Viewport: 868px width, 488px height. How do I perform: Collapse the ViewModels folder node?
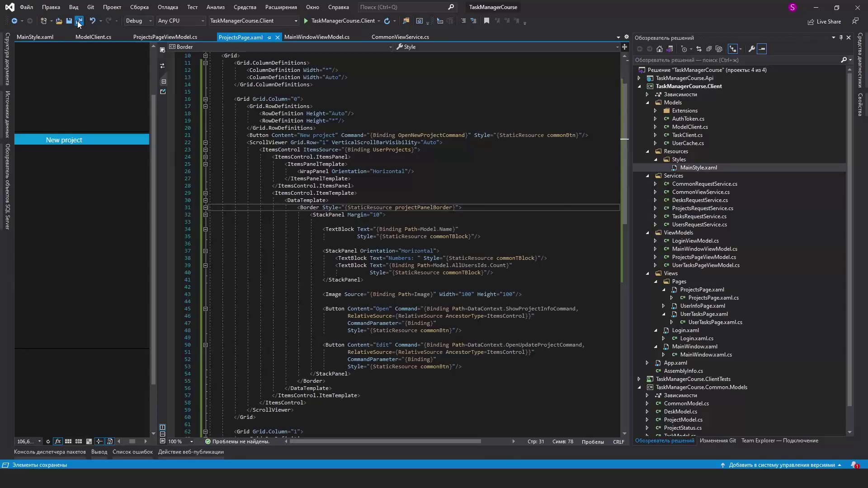[x=647, y=233]
